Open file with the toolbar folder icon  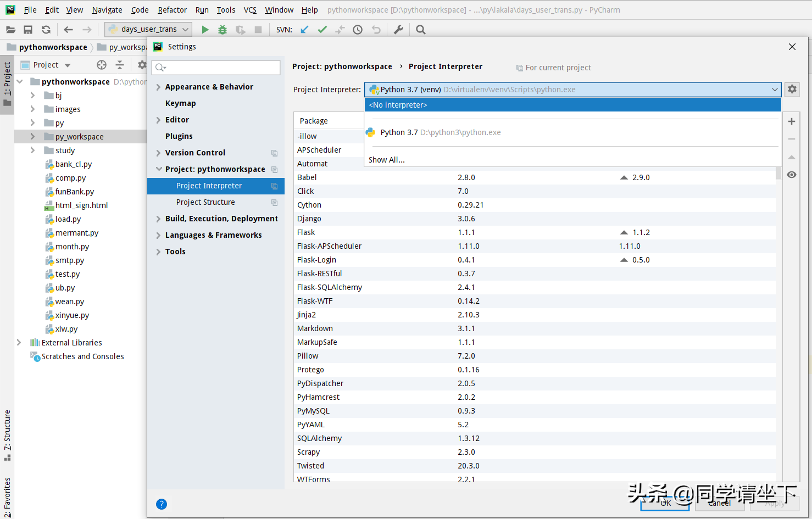[10, 30]
